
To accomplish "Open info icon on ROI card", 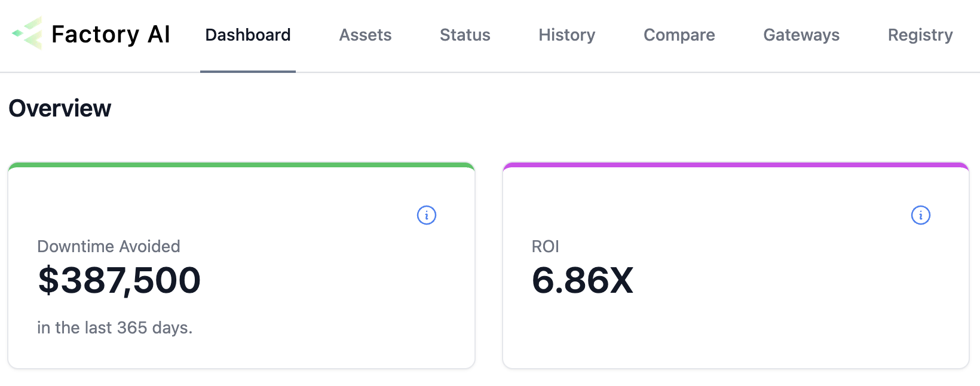I will click(921, 215).
